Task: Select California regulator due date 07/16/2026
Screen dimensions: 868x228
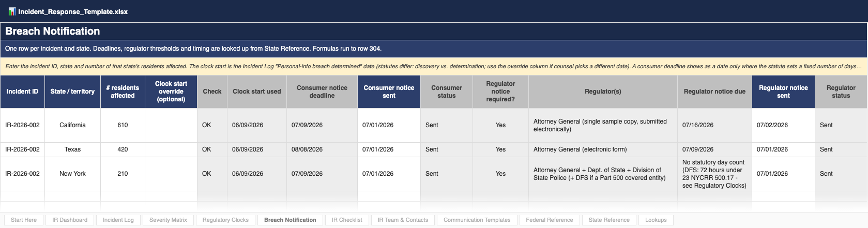Action: 714,125
